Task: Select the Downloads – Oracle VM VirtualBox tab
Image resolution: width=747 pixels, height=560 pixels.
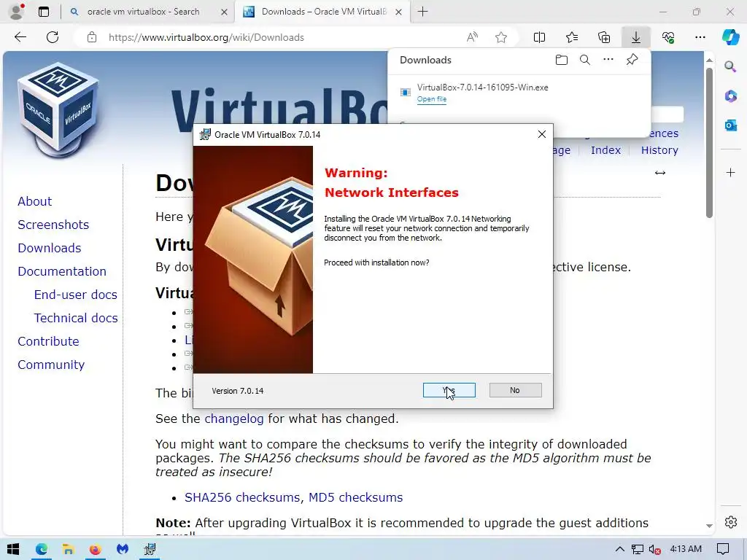Action: tap(323, 12)
